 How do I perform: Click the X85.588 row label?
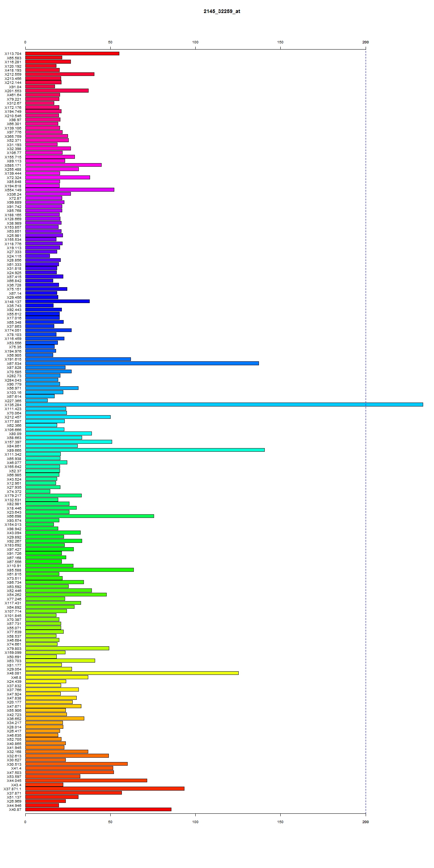pyautogui.click(x=14, y=570)
